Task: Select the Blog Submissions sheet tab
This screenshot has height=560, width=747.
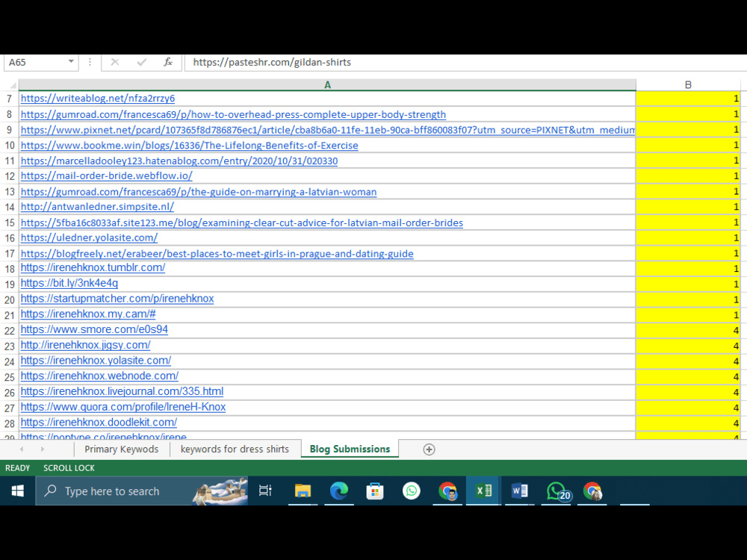Action: coord(350,449)
